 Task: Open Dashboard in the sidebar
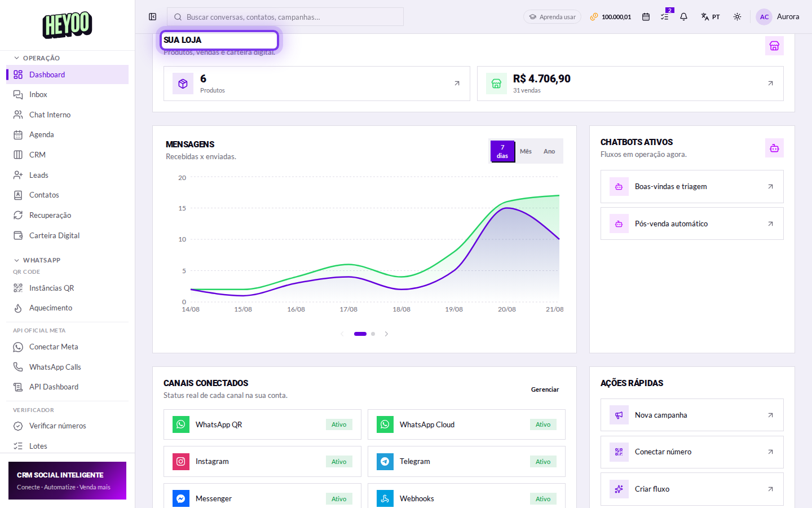68,75
